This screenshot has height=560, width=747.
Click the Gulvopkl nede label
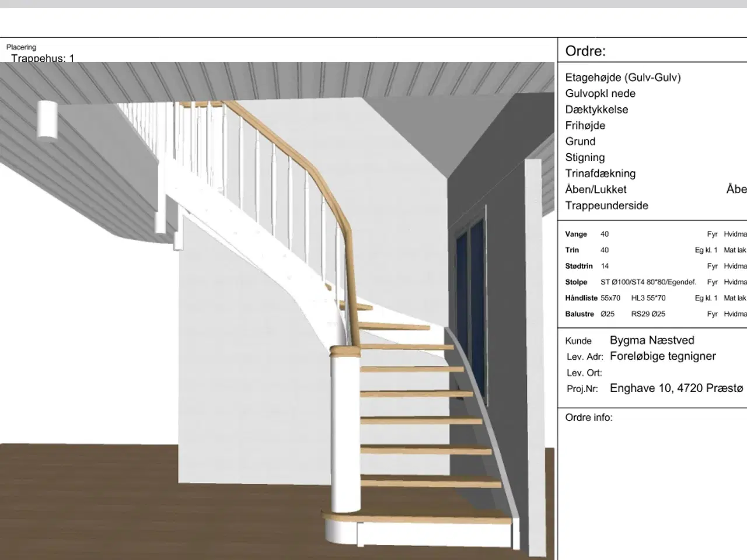(x=600, y=93)
